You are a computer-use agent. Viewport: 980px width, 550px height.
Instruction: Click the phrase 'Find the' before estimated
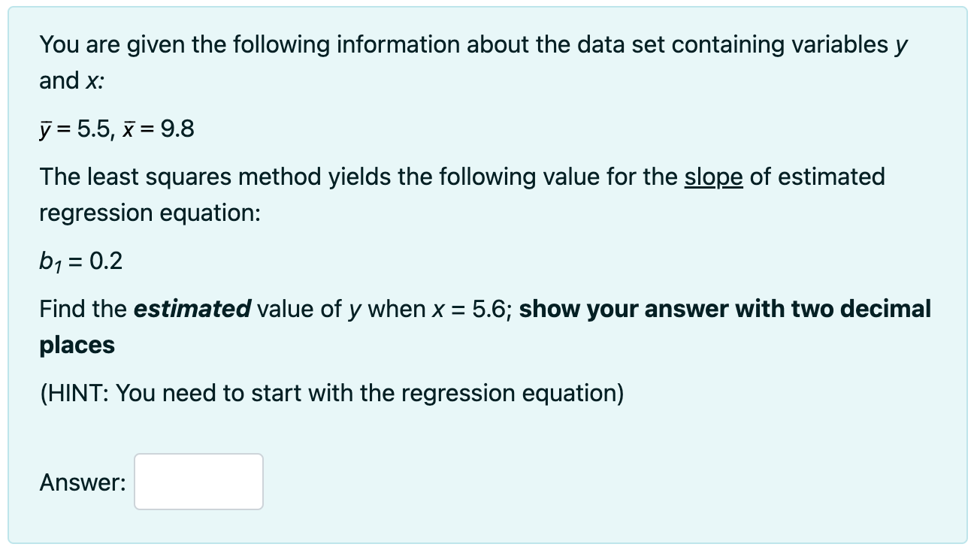point(83,309)
